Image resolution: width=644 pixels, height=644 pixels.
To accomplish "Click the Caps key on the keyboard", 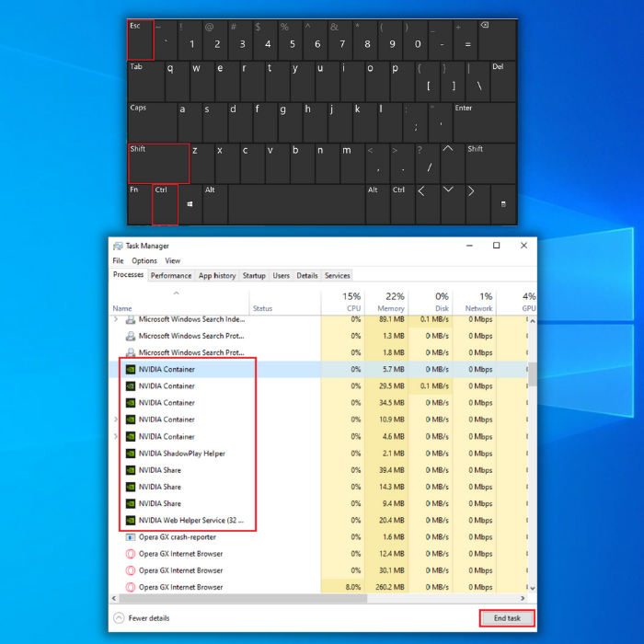I will click(153, 122).
